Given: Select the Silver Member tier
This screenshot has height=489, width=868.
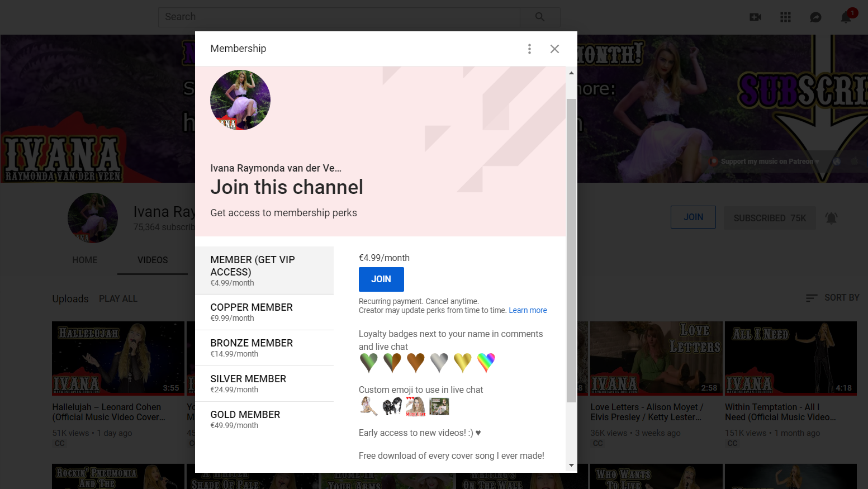Looking at the screenshot, I should point(264,383).
